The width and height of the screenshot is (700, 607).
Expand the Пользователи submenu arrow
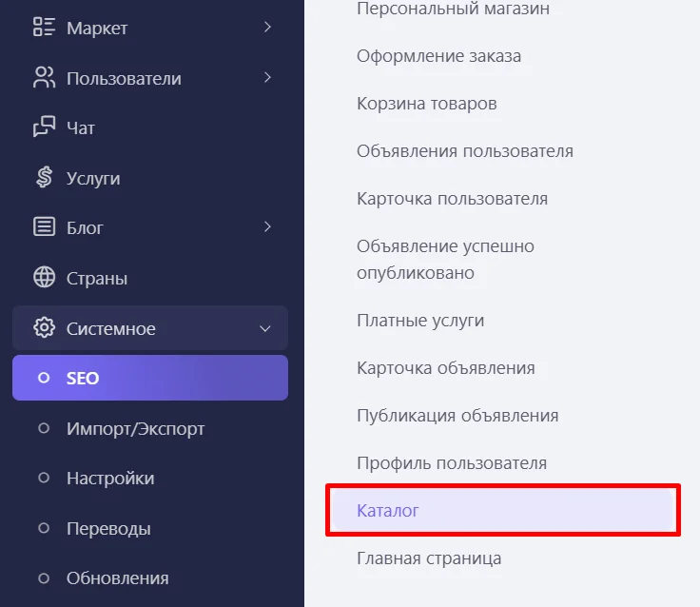click(267, 78)
